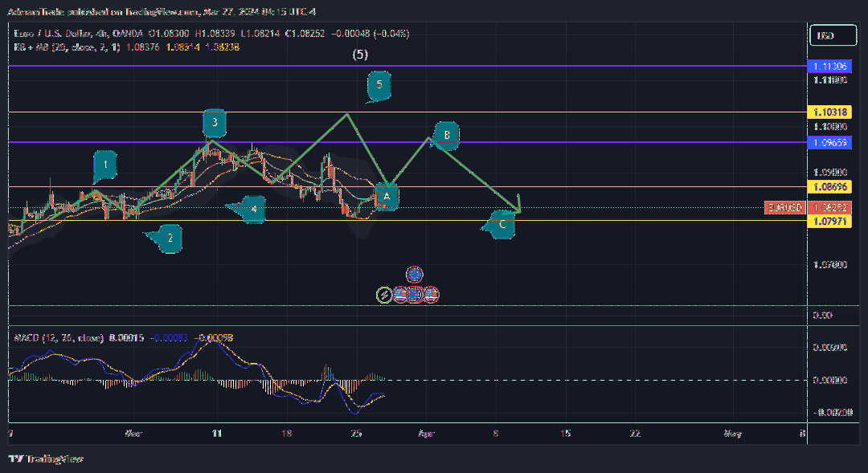Open the USD currency selector
Image resolution: width=868 pixels, height=473 pixels.
coord(833,35)
